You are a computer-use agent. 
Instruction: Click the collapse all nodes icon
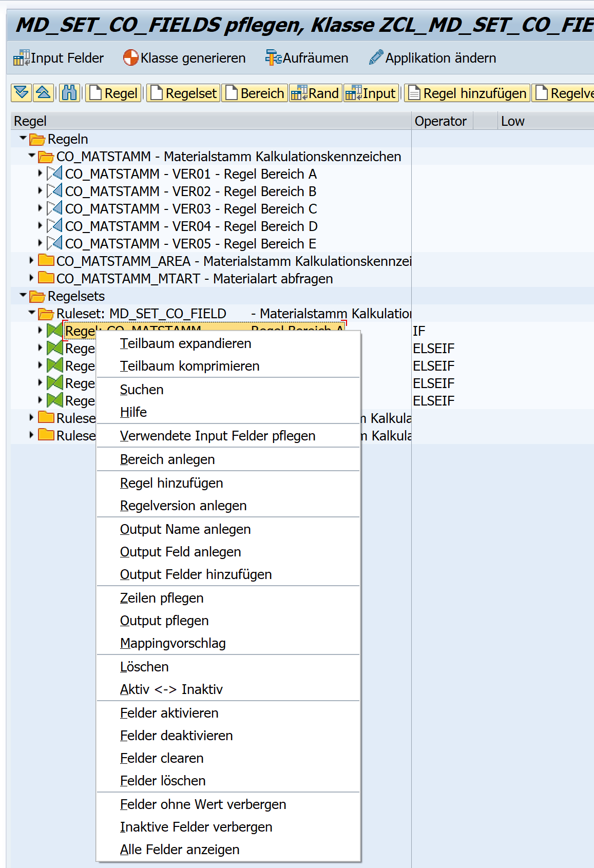tap(43, 93)
